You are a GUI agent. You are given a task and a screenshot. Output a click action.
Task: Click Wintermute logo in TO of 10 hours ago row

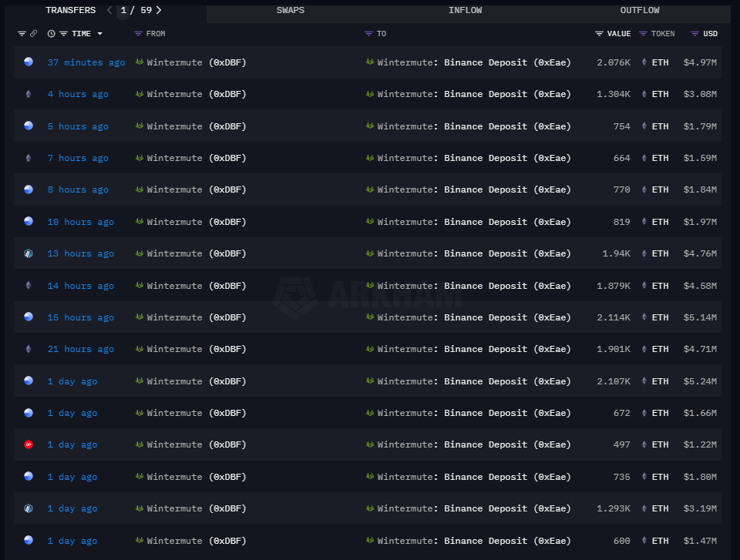[x=369, y=221]
